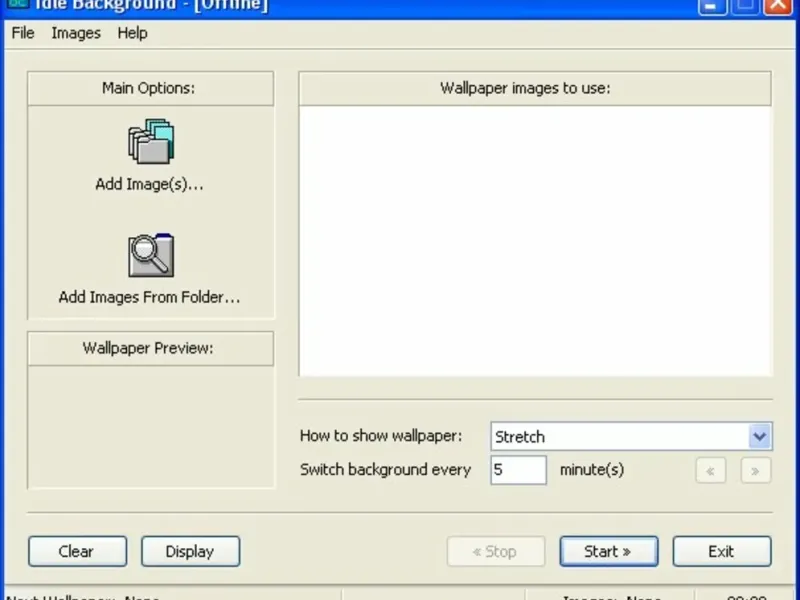This screenshot has height=600, width=800.
Task: Click the next wallpaper » button
Action: [x=755, y=470]
